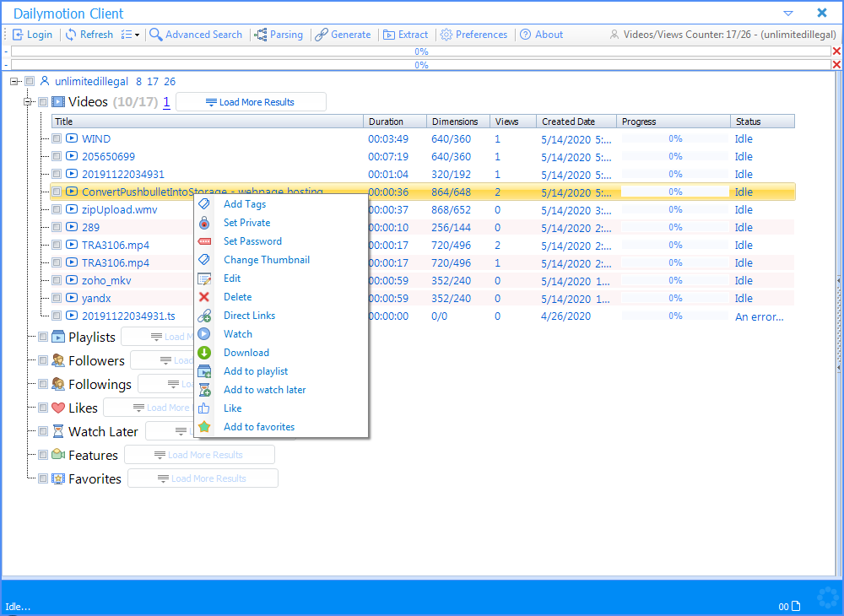The width and height of the screenshot is (844, 616).
Task: Click the Favorites star-screen icon
Action: click(x=58, y=478)
